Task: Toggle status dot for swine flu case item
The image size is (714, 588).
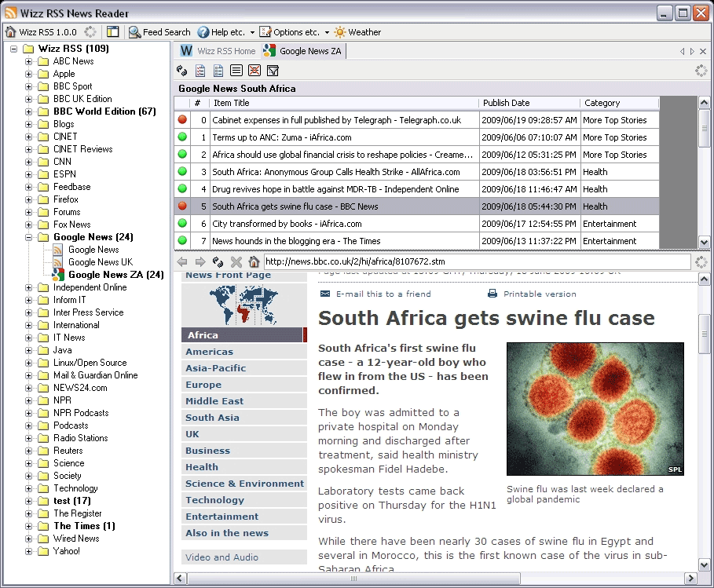Action: tap(182, 206)
